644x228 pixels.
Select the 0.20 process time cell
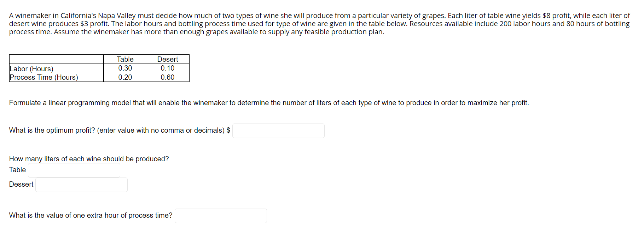point(125,77)
